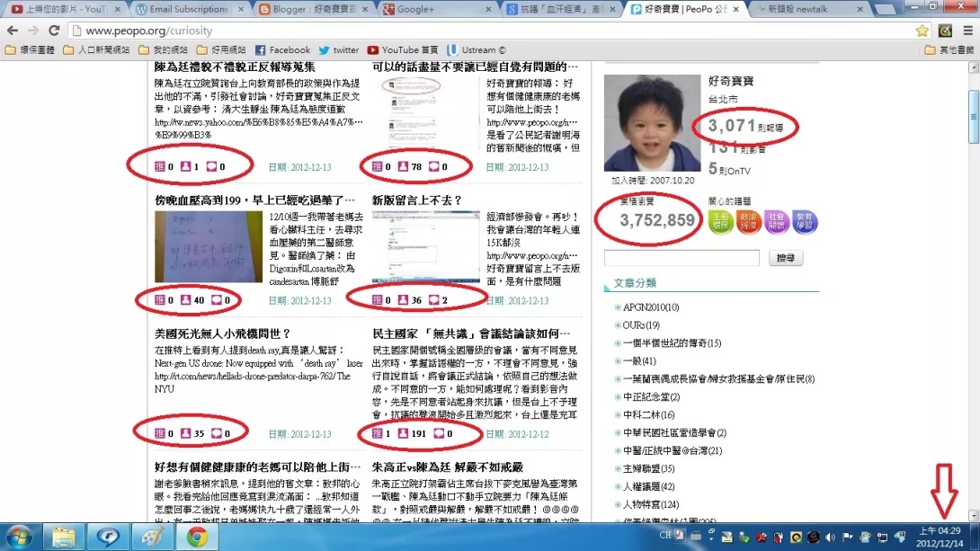
Task: Click recommend icon on 陳為廷禮貌不禮貌 article
Action: coord(160,166)
